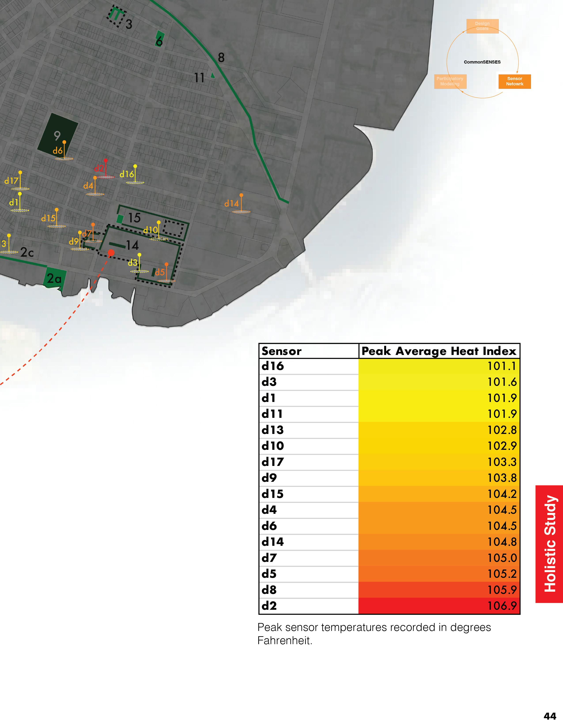The image size is (563, 728).
Task: Click the yellow 101.1 heat cell
Action: pyautogui.click(x=439, y=366)
